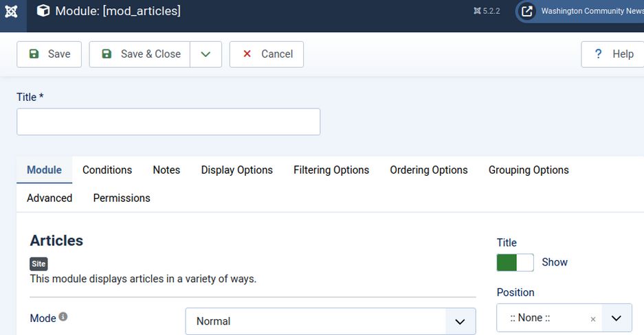Viewport: 644px width, 335px height.
Task: Clear the Position selection with x icon
Action: [x=593, y=319]
